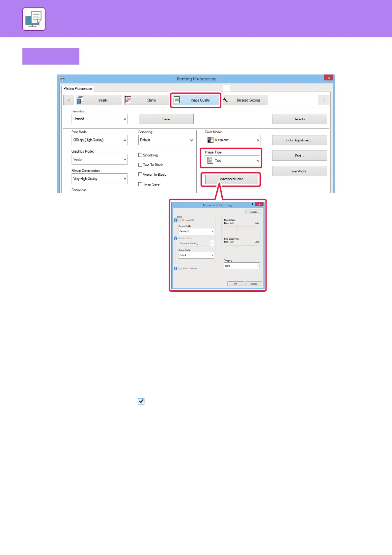Open the Advanced Color... dialog
The width and height of the screenshot is (392, 555).
pyautogui.click(x=232, y=179)
